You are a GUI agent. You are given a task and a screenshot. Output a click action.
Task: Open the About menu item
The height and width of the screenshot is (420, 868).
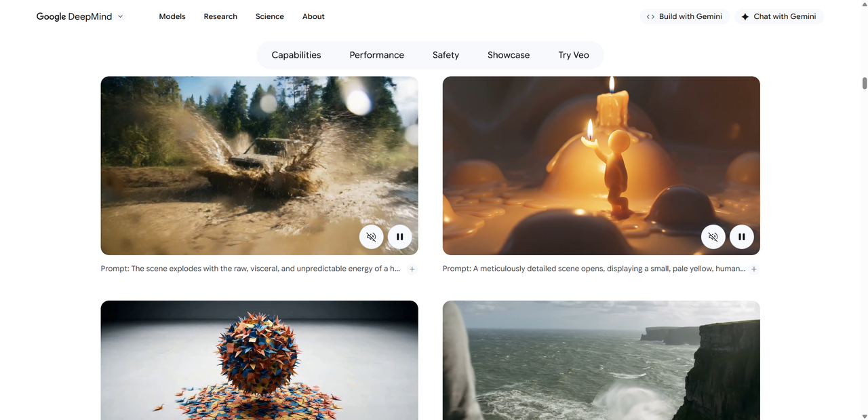(313, 16)
